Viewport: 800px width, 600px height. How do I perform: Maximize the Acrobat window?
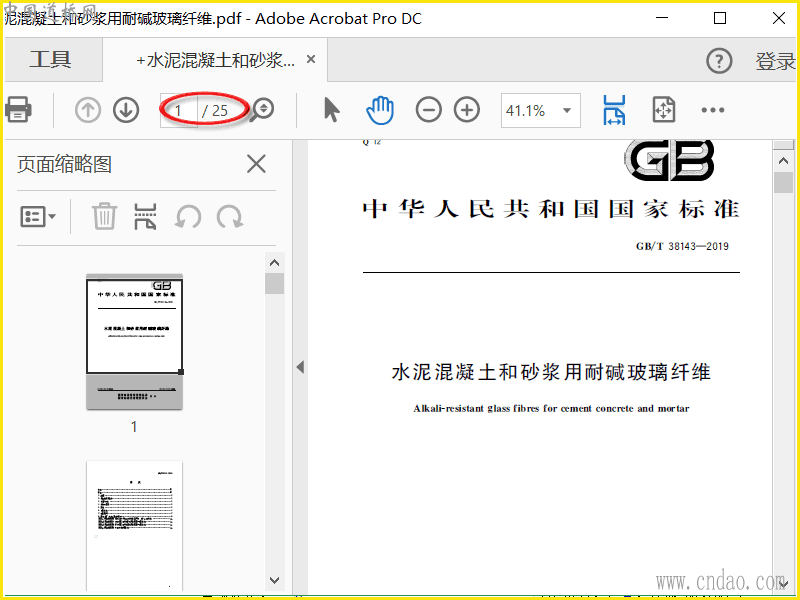pos(720,19)
